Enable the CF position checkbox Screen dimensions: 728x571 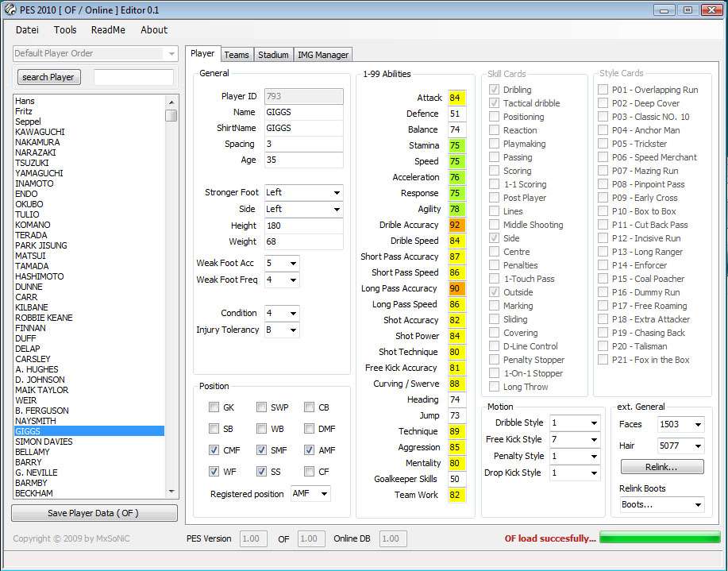click(309, 472)
